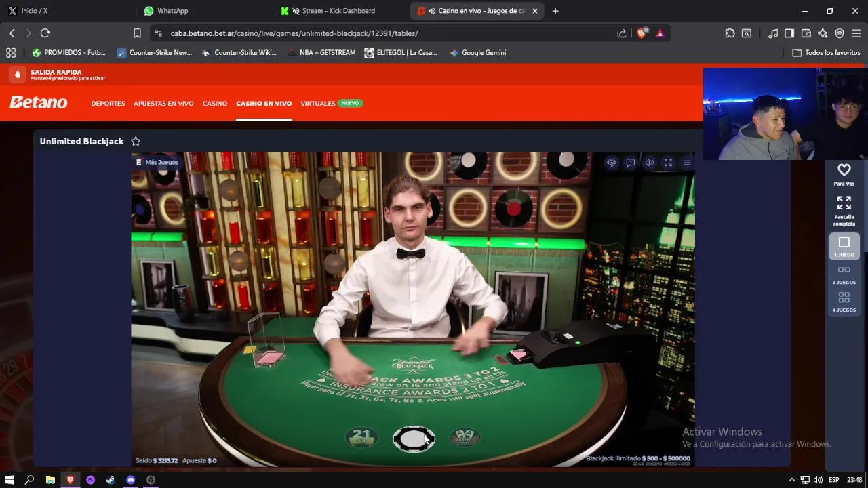Open live support in game toolbar
868x488 pixels.
coord(612,163)
